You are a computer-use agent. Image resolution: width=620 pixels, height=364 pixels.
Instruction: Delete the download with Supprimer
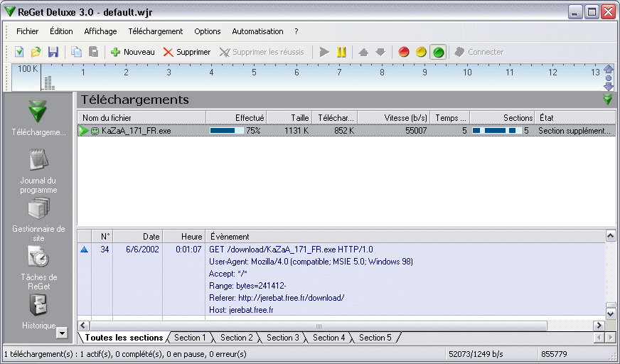[187, 52]
